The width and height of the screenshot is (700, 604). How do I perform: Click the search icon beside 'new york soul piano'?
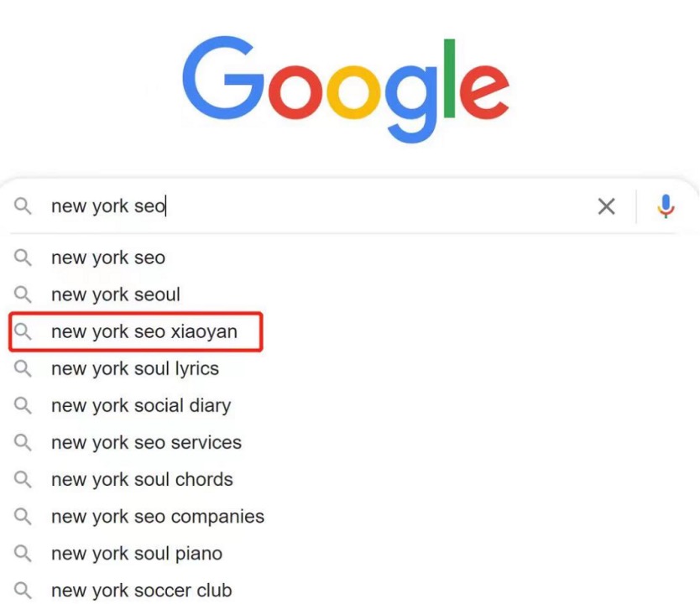(23, 553)
